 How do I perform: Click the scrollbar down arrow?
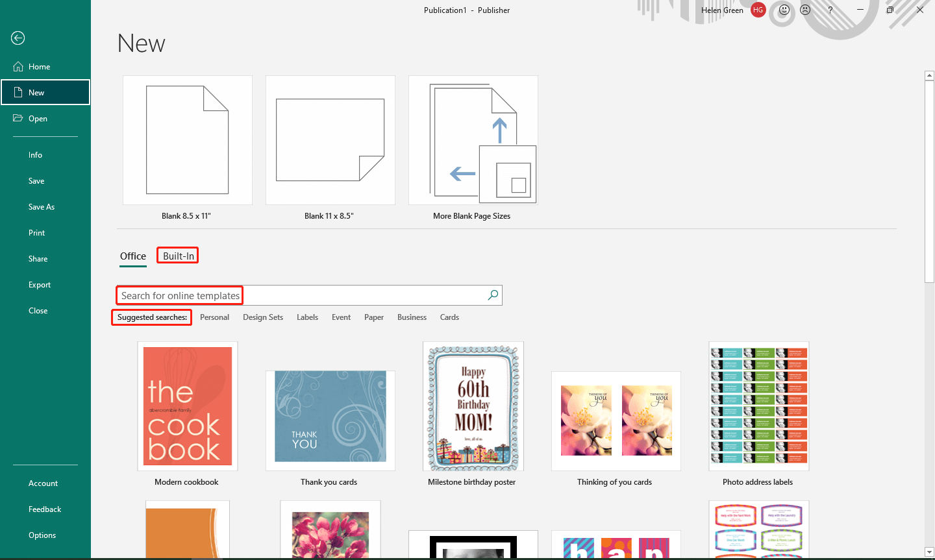click(929, 552)
